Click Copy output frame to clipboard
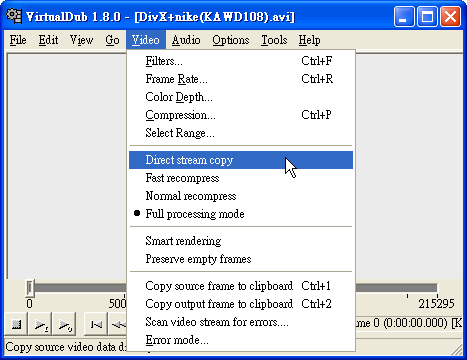467x360 pixels. pyautogui.click(x=241, y=304)
